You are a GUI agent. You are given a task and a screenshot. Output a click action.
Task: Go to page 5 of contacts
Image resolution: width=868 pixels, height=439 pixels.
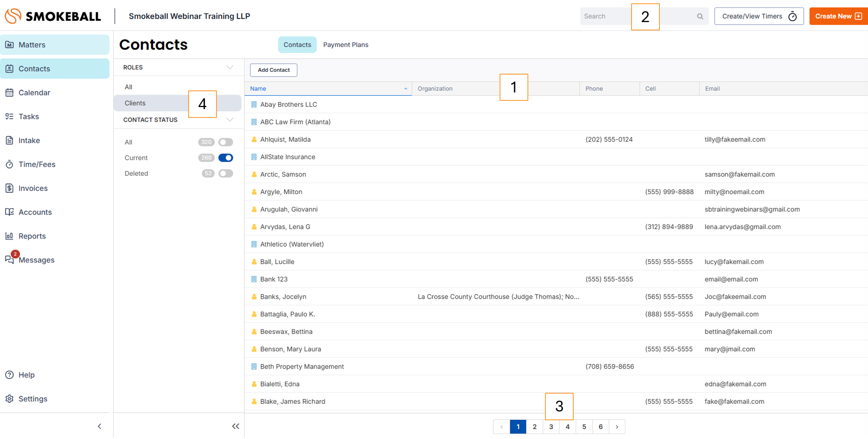point(584,427)
